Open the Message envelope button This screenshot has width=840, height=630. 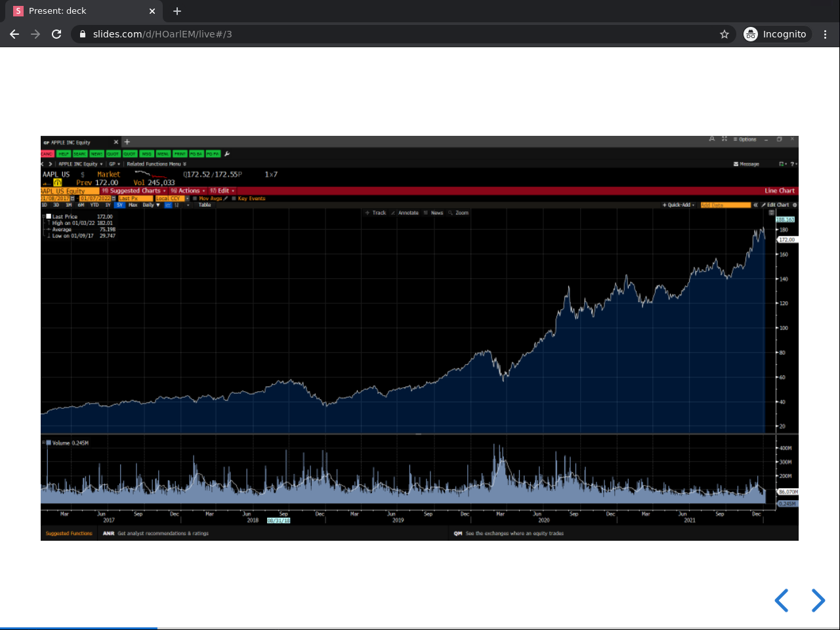(746, 164)
